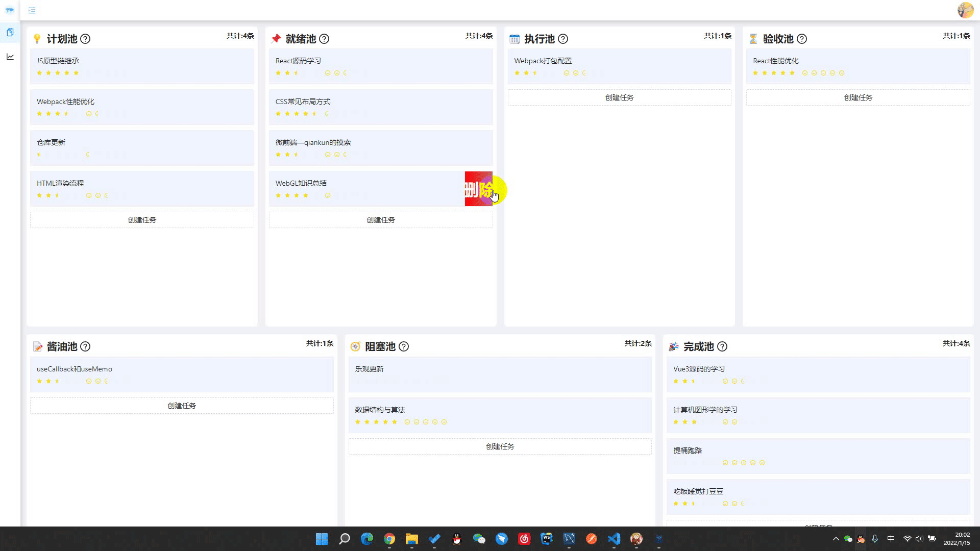
Task: Toggle sidebar collapse menu icon
Action: [32, 10]
